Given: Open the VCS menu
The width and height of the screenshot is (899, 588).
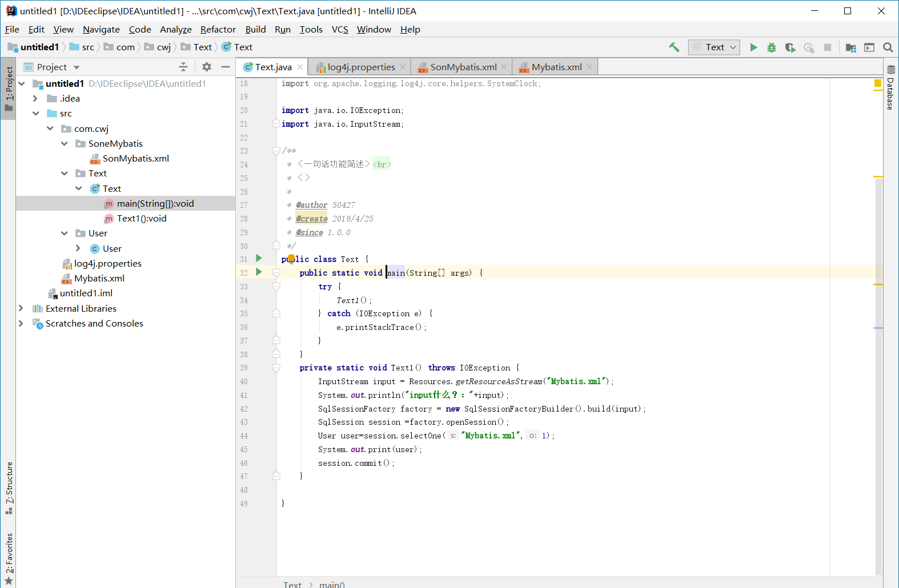Looking at the screenshot, I should pos(340,30).
